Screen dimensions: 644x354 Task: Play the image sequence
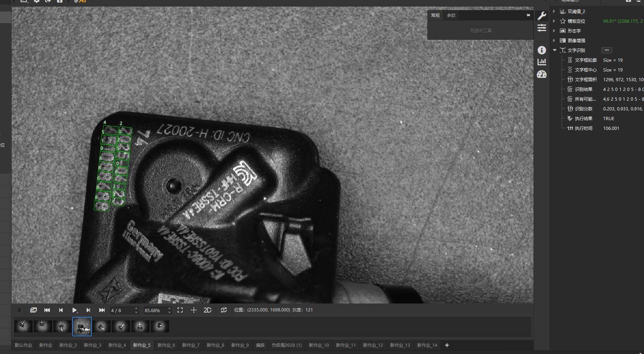pos(74,310)
